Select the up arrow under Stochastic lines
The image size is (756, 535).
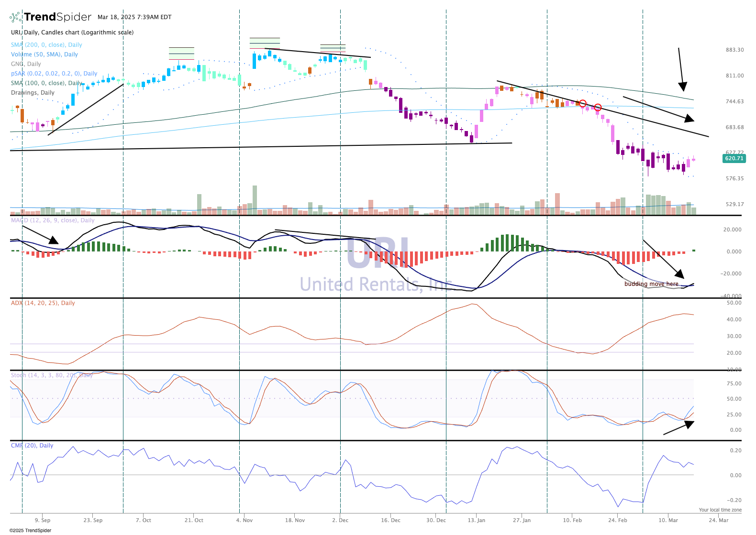[x=679, y=428]
